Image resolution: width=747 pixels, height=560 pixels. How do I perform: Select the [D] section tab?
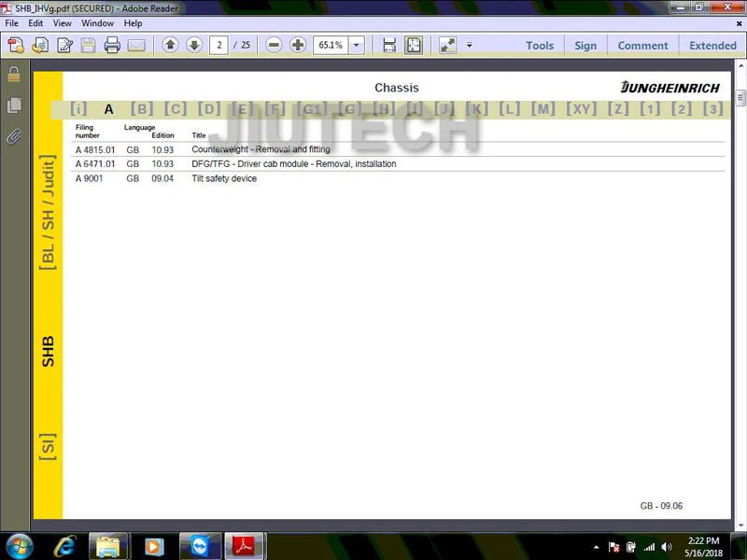click(x=208, y=109)
